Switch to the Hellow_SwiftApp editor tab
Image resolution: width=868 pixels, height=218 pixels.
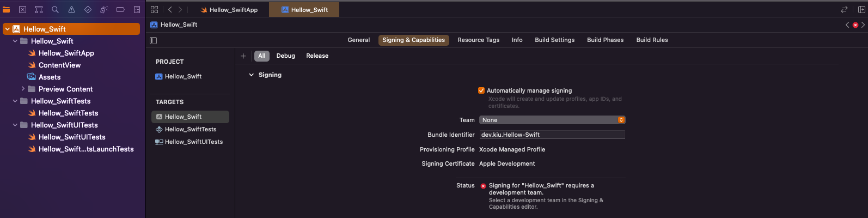point(229,10)
